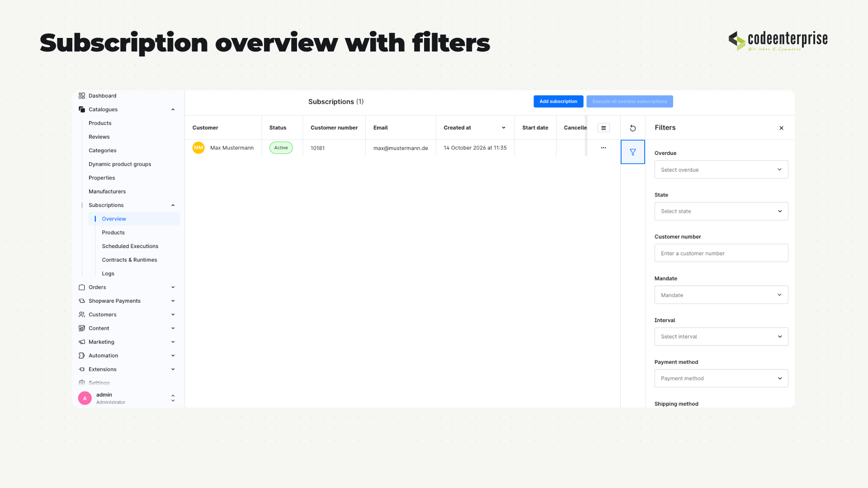Viewport: 868px width, 488px height.
Task: Expand the Orders menu chevron
Action: (x=173, y=287)
